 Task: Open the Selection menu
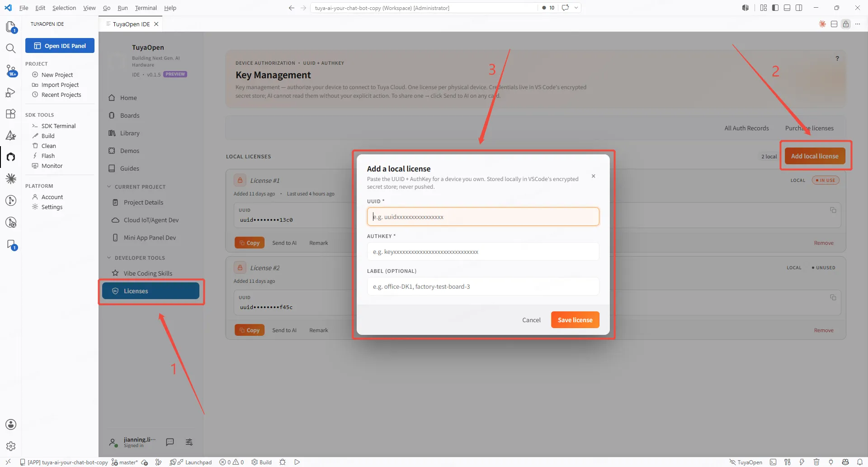pos(64,8)
